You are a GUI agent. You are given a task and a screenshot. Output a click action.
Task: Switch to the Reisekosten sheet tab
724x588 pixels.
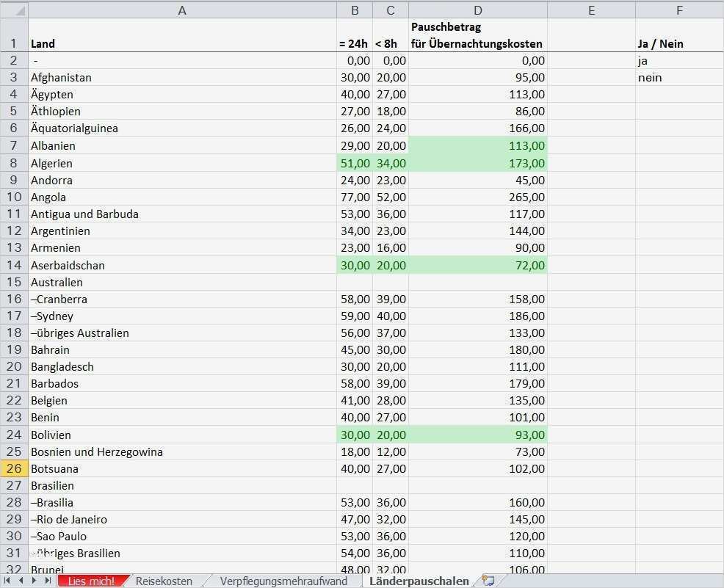(164, 581)
